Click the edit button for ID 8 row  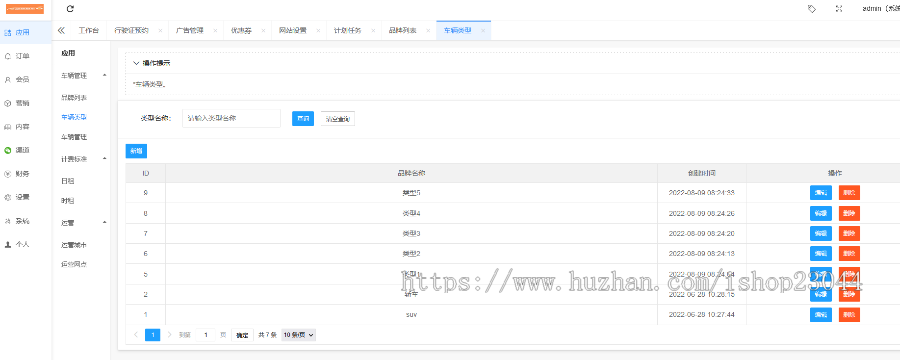821,214
